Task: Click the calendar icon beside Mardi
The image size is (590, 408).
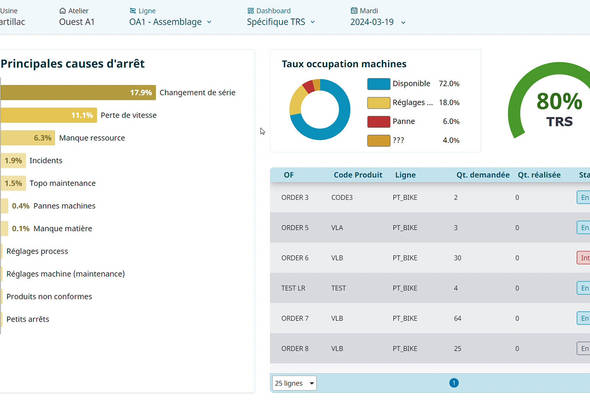Action: (x=354, y=11)
